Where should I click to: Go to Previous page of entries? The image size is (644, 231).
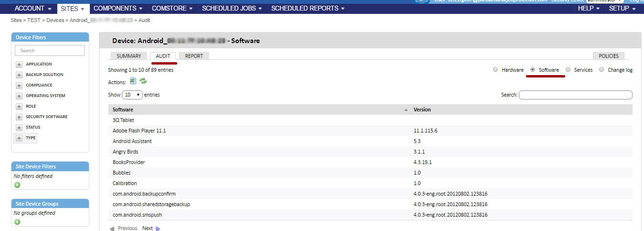[128, 228]
